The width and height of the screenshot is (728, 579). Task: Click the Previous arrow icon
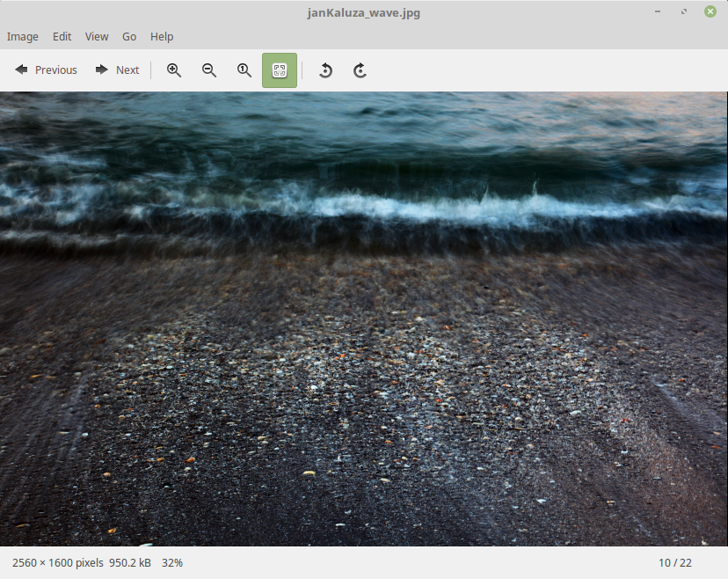(21, 70)
